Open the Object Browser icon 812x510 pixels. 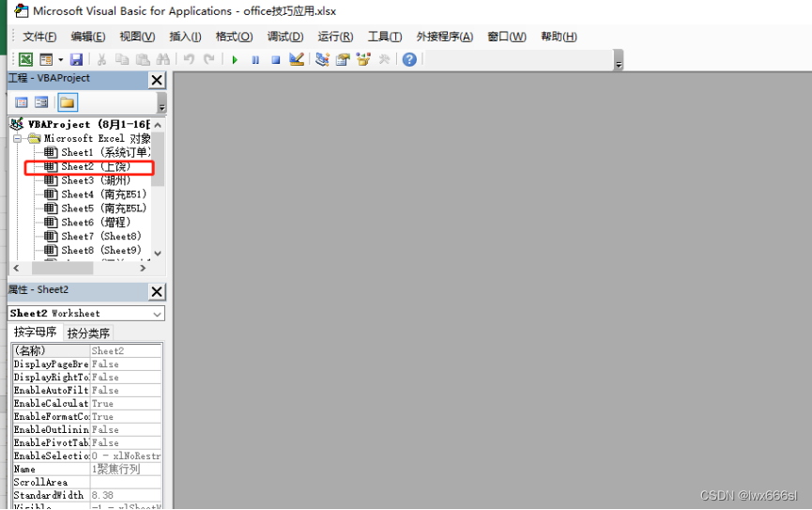point(363,59)
